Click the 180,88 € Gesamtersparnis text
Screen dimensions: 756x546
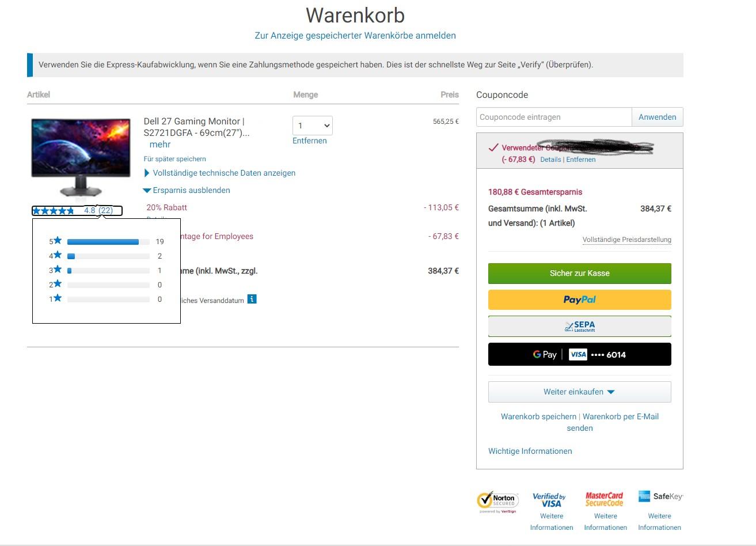[x=535, y=192]
